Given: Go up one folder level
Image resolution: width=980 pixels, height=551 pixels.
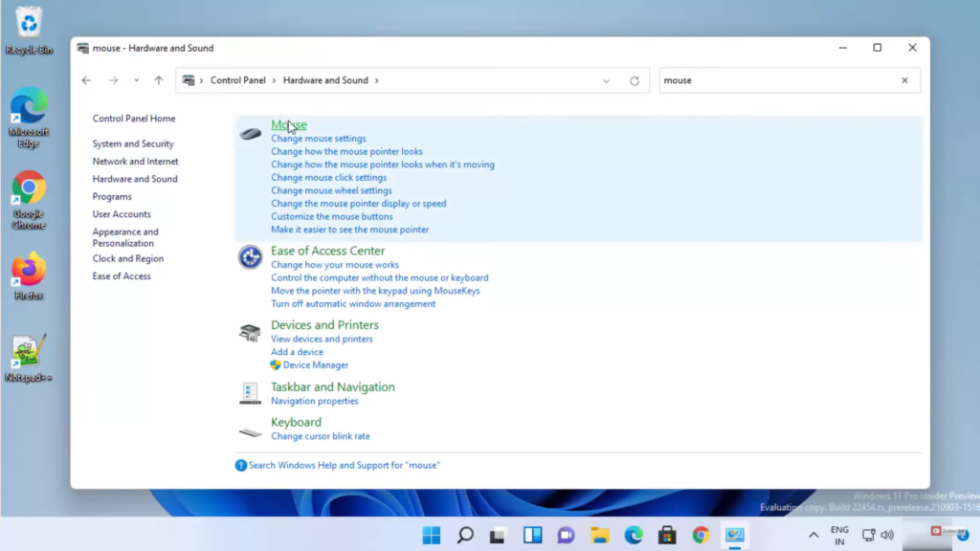Looking at the screenshot, I should tap(159, 81).
